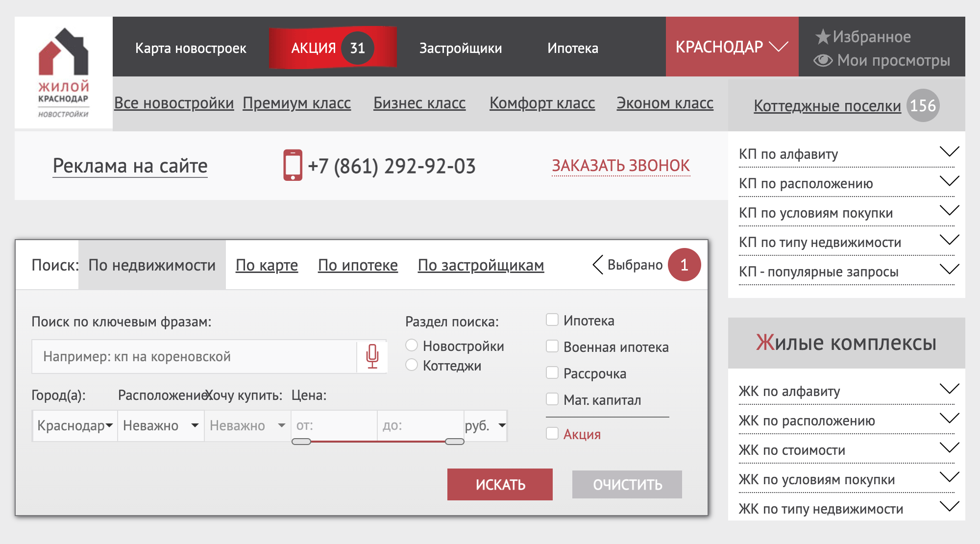Viewport: 980px width, 544px height.
Task: Select the Коттеджи radio button
Action: (x=412, y=365)
